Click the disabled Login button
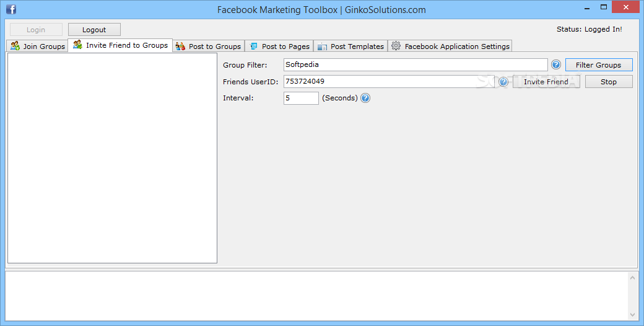The image size is (644, 326). pyautogui.click(x=36, y=30)
